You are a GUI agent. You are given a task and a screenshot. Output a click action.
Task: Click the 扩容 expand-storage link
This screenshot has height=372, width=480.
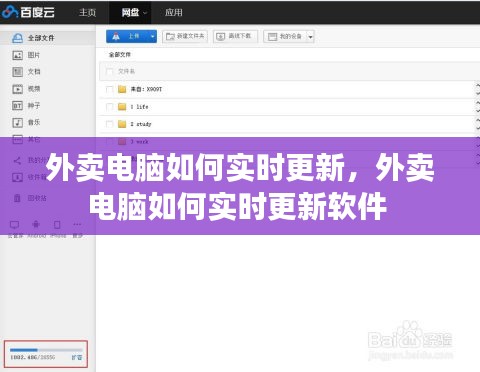click(77, 357)
